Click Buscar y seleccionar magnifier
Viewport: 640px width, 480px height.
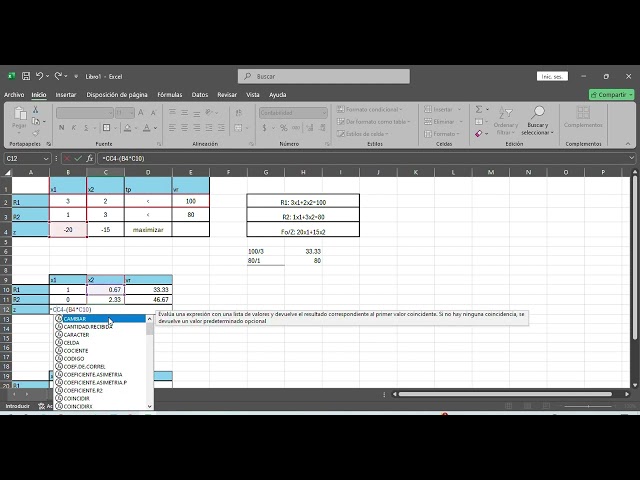click(537, 121)
